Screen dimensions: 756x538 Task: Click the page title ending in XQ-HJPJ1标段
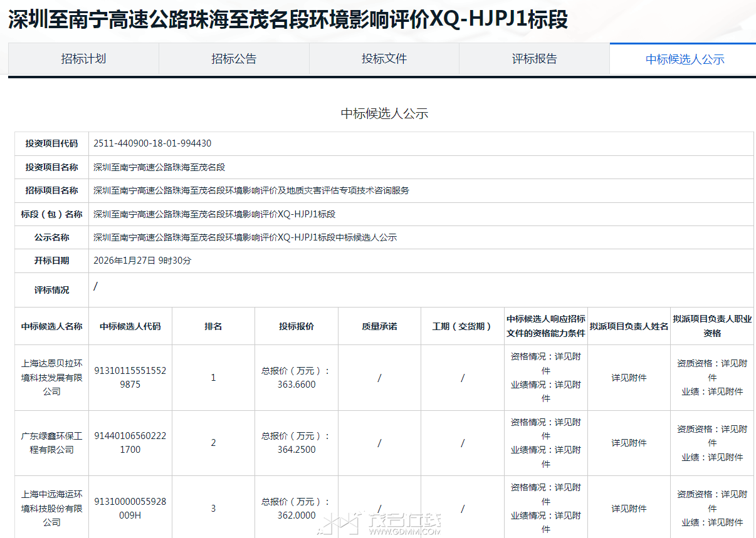coord(288,20)
